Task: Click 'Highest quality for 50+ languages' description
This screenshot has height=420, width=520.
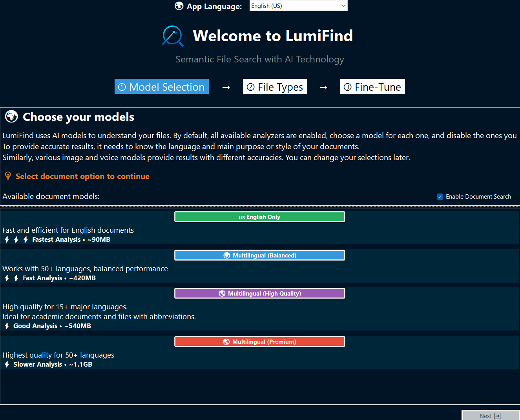Action: tap(58, 355)
